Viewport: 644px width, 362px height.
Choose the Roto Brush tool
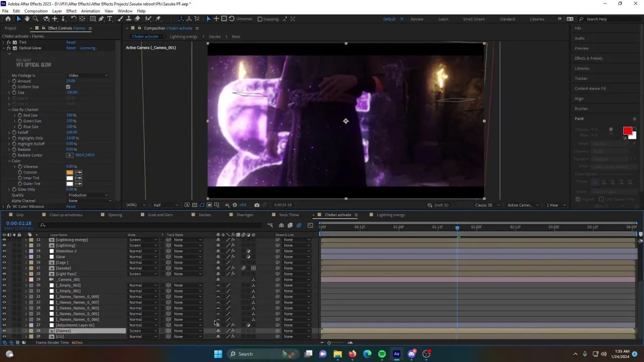coord(148,19)
